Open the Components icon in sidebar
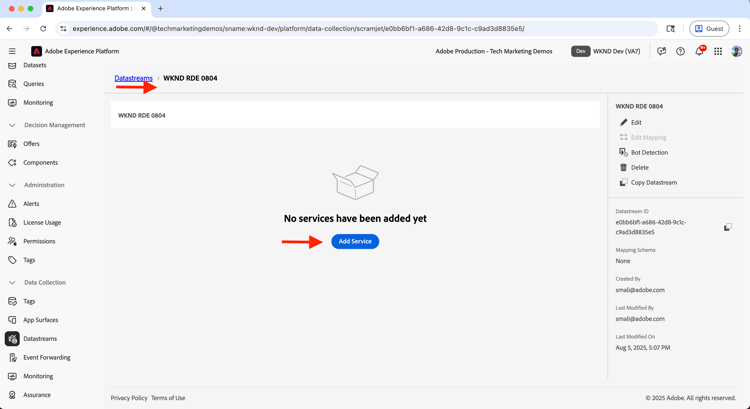 (x=12, y=163)
